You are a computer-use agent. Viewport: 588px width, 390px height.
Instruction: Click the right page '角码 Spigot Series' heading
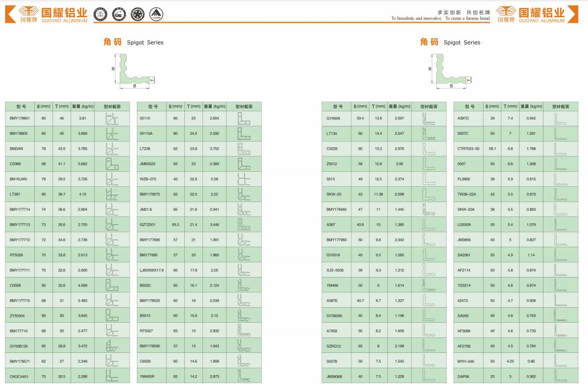[450, 42]
